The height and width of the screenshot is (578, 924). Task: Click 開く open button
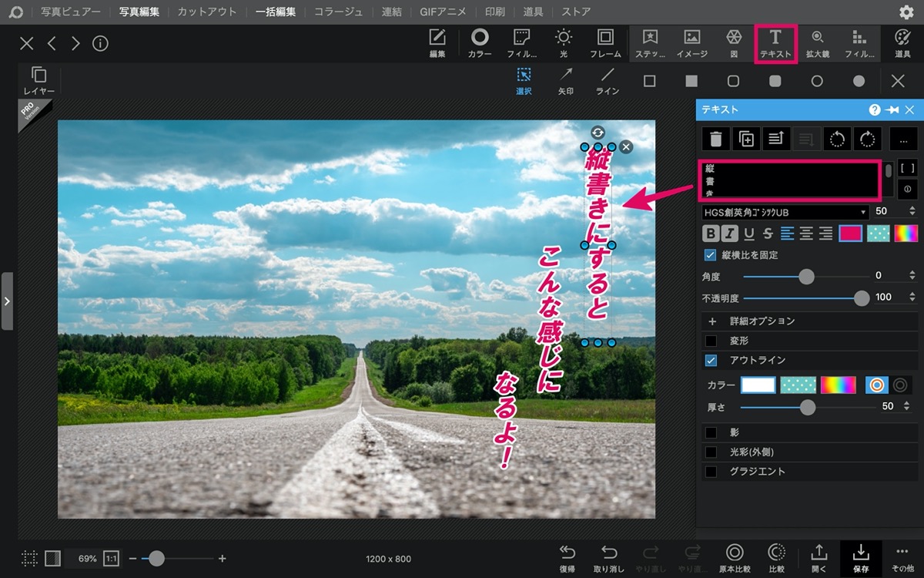pyautogui.click(x=819, y=558)
